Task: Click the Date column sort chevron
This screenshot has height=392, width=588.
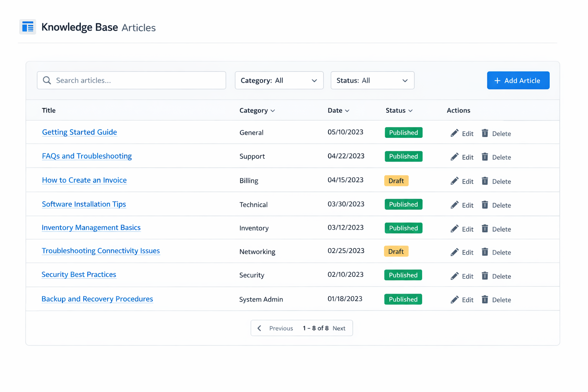Action: tap(347, 111)
